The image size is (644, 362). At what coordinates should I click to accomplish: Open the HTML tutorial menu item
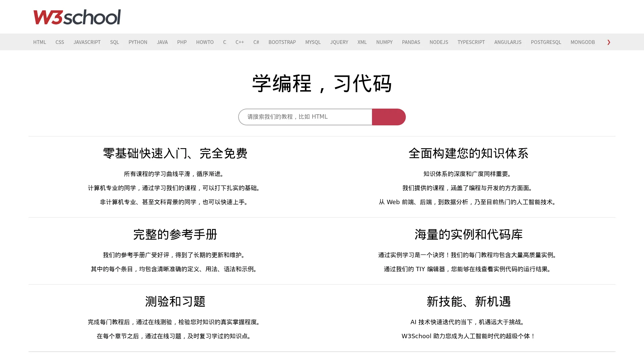[x=40, y=42]
